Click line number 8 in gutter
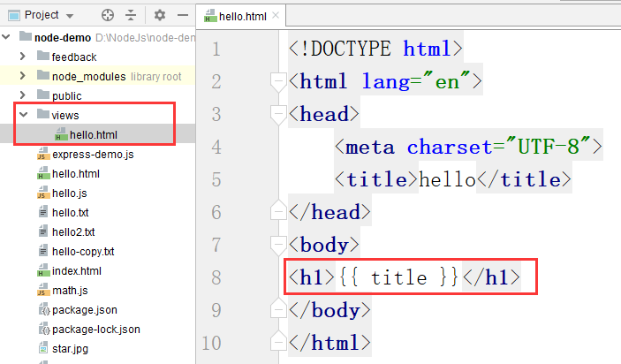The image size is (621, 364). click(216, 277)
